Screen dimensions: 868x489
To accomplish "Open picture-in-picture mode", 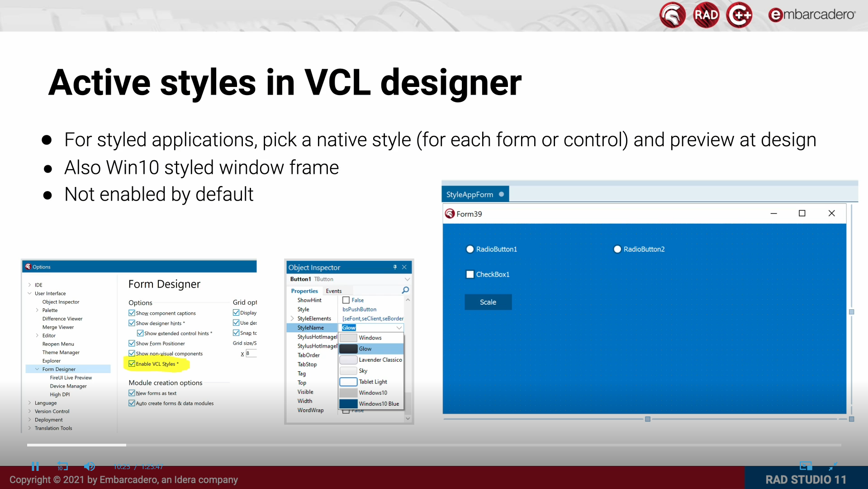I will click(806, 466).
